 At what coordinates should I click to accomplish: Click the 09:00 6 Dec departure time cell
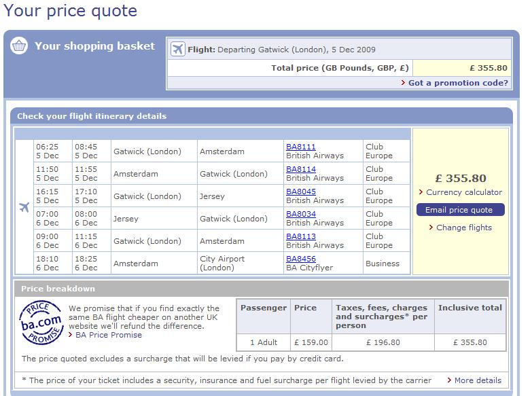[x=53, y=240]
